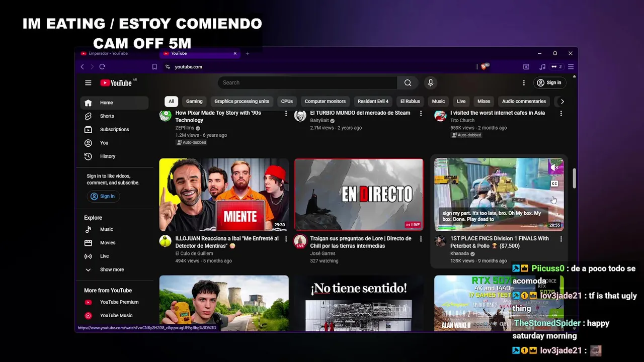Go forward with the browser forward arrow

pos(92,66)
